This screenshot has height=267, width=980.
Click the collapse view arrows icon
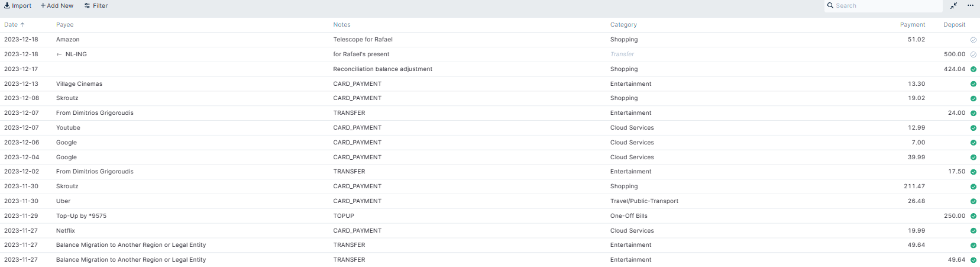pyautogui.click(x=954, y=6)
